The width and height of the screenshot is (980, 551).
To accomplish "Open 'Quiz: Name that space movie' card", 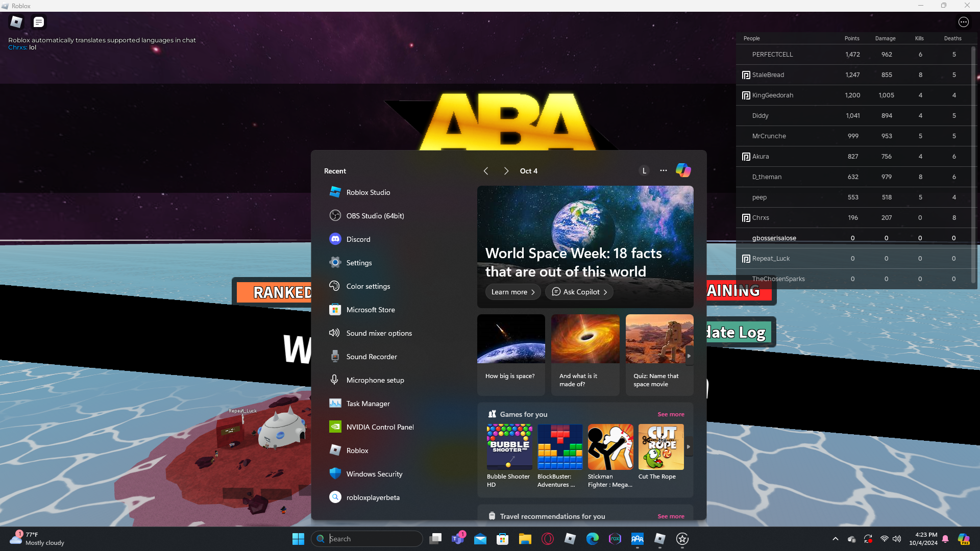I will (659, 355).
